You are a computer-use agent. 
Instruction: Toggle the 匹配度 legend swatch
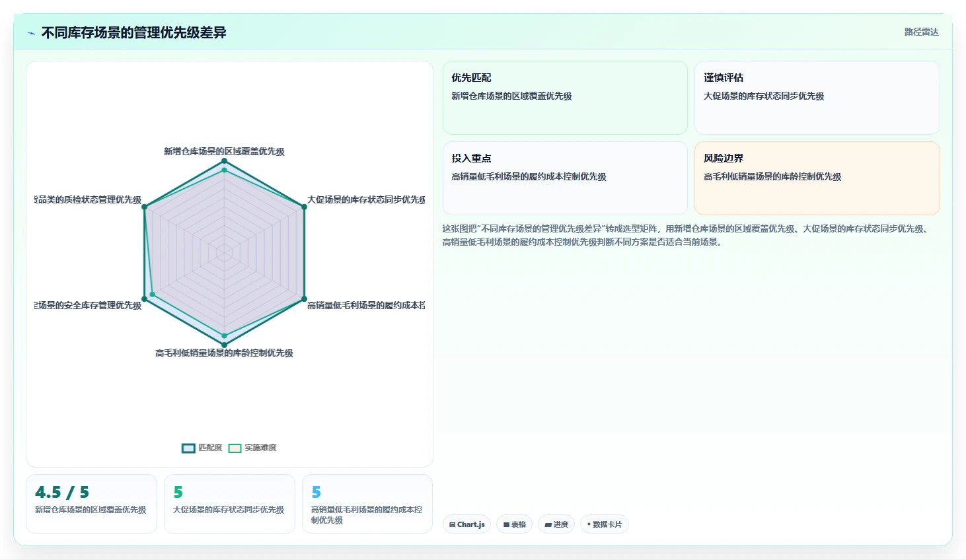[188, 448]
